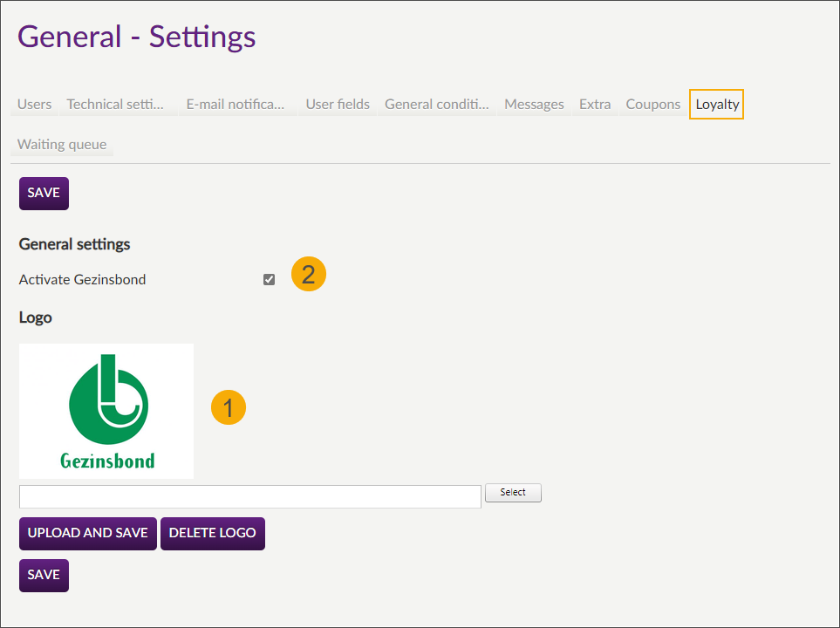The height and width of the screenshot is (628, 840).
Task: Open the Coupons tab
Action: pos(652,105)
